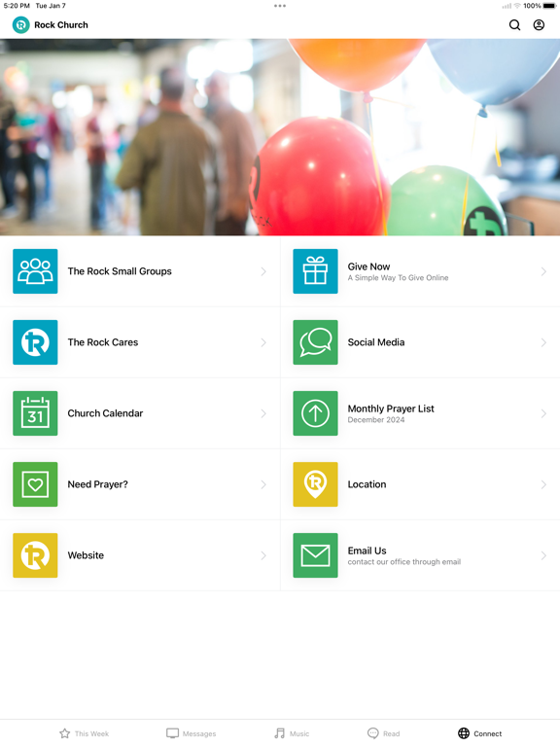Tap the Messages screen icon
This screenshot has height=747, width=560.
[172, 733]
